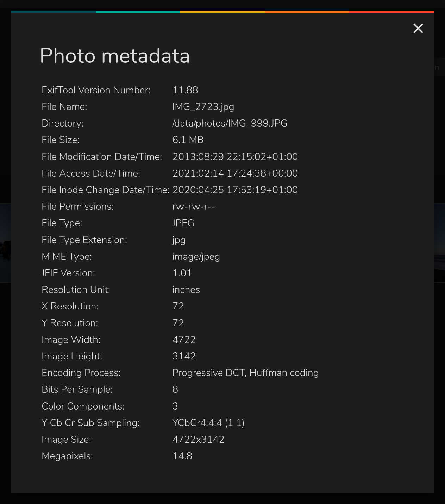Select the File Inode Change Date/Time row
This screenshot has width=445, height=504.
(x=235, y=190)
